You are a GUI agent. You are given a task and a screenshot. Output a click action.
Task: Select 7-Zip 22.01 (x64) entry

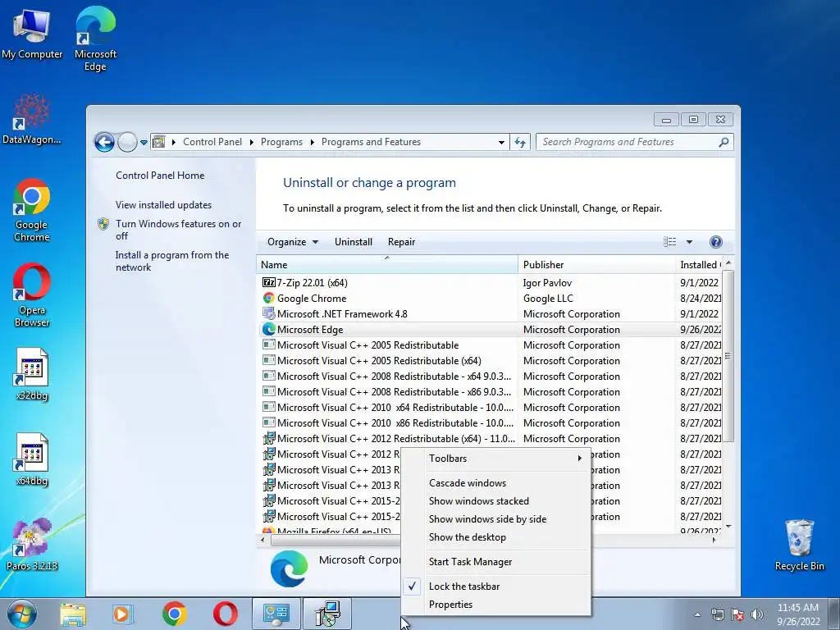coord(490,283)
